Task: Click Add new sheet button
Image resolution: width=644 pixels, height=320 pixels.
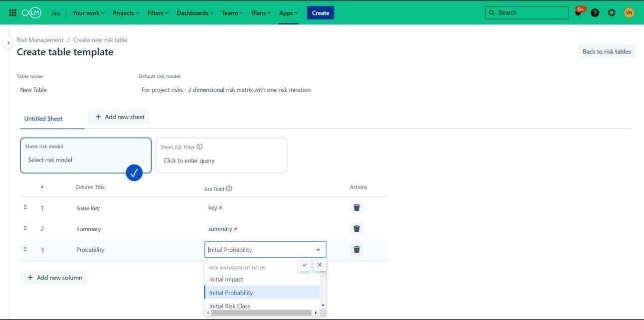Action: (119, 117)
